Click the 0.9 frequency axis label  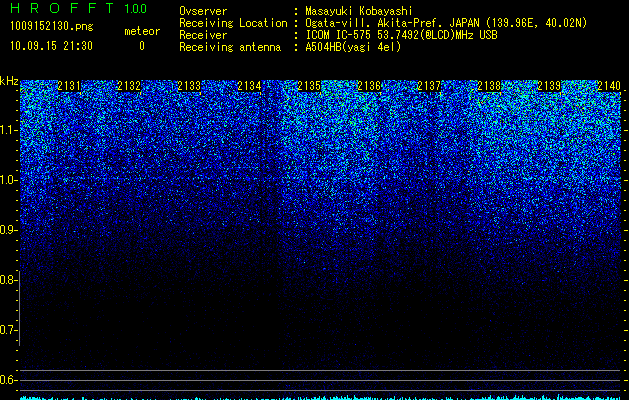click(x=7, y=230)
